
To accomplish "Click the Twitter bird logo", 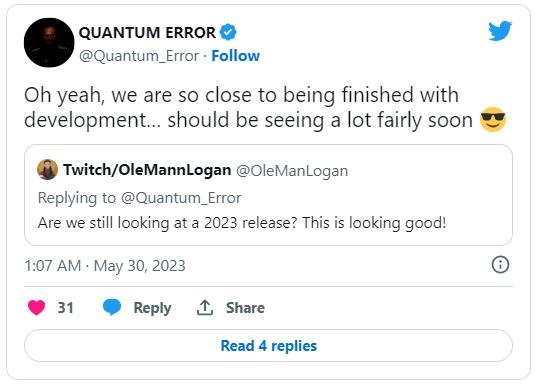I will click(500, 31).
